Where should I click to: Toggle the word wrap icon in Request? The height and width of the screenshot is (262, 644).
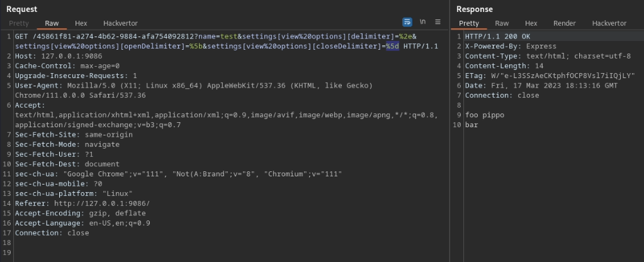tap(407, 22)
